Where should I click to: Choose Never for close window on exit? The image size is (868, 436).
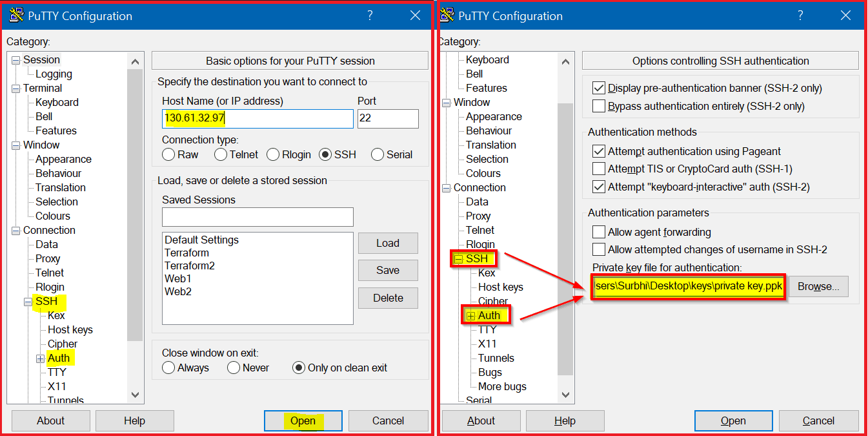(233, 367)
